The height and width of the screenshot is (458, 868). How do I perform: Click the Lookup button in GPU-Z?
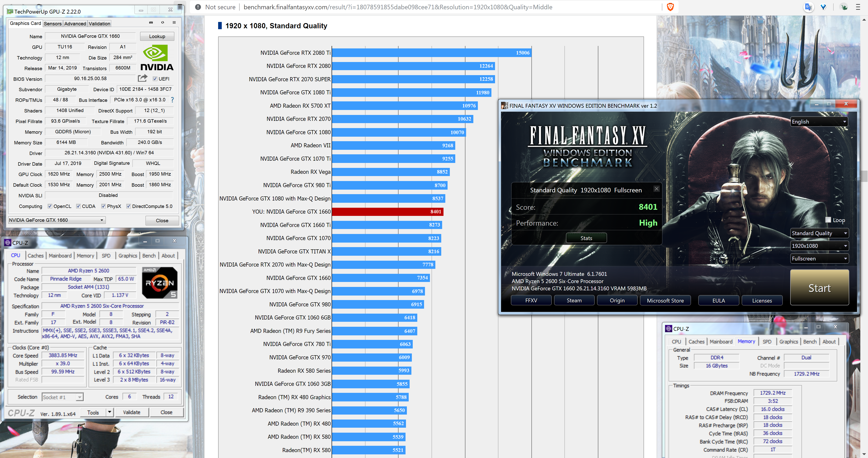click(157, 36)
